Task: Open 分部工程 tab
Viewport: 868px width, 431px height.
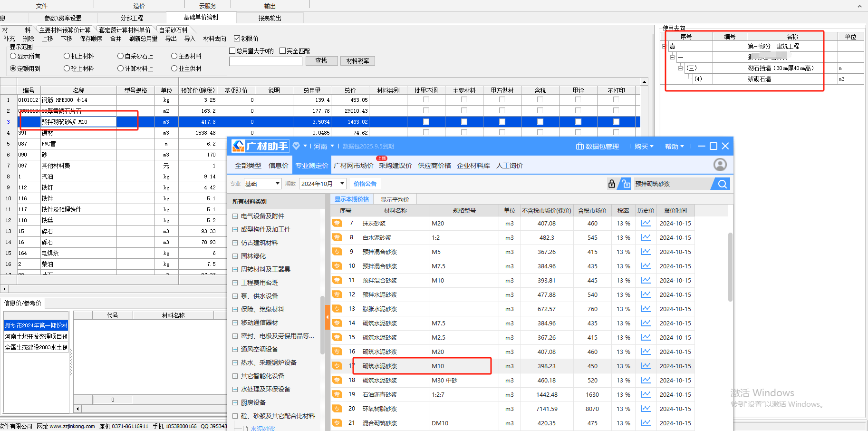Action: click(132, 18)
